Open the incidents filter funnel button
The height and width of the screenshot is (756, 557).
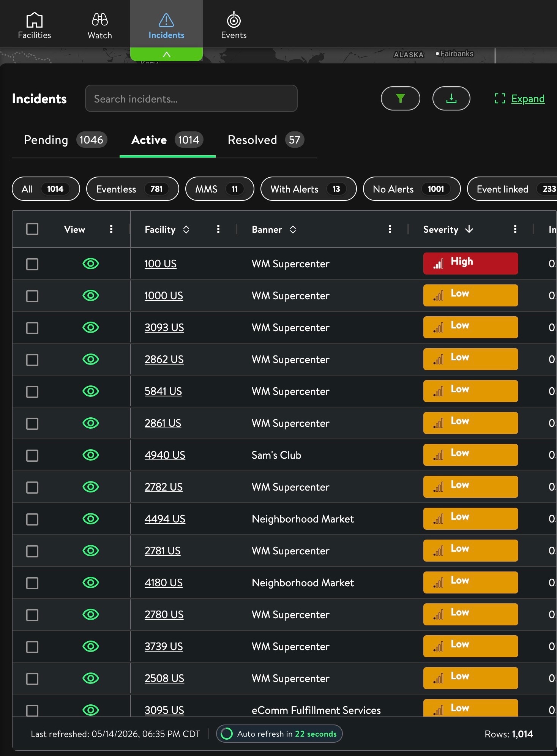400,99
